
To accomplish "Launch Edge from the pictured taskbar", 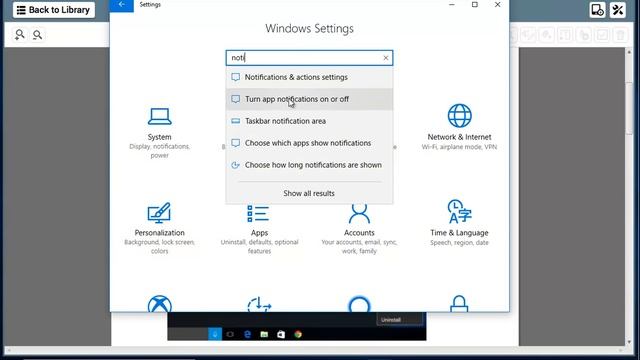I will point(247,334).
